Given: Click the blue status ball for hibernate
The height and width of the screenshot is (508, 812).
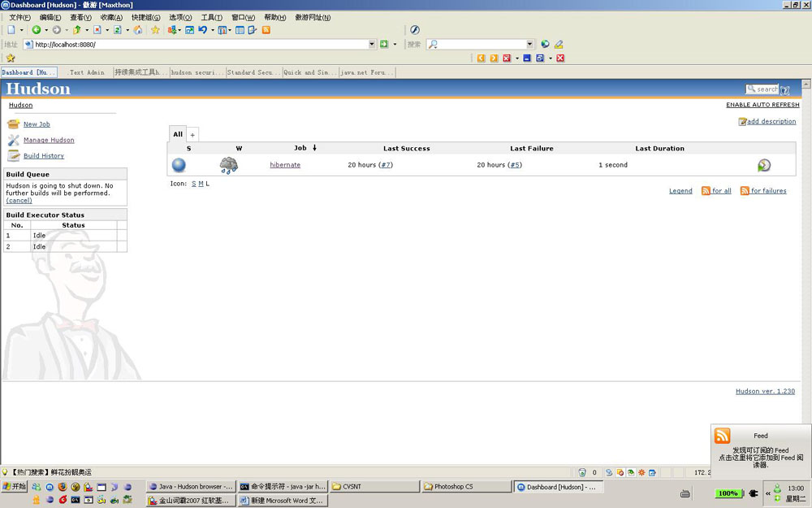Looking at the screenshot, I should click(179, 165).
